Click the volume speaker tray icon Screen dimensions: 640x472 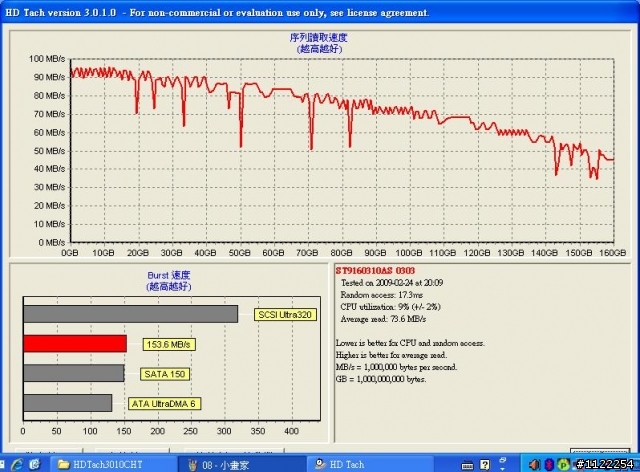534,465
